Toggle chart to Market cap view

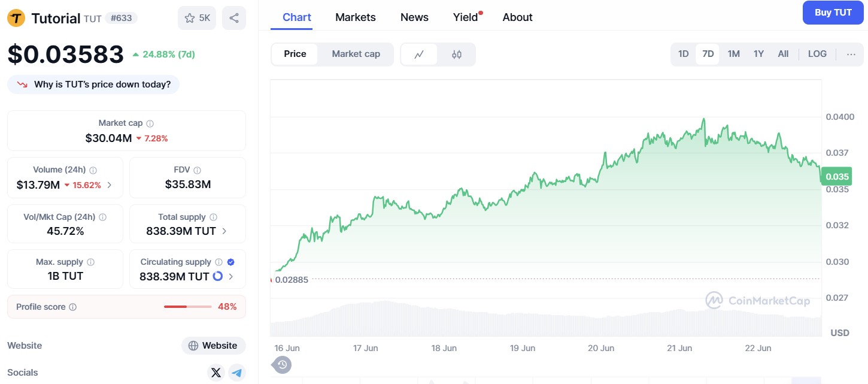(x=356, y=54)
